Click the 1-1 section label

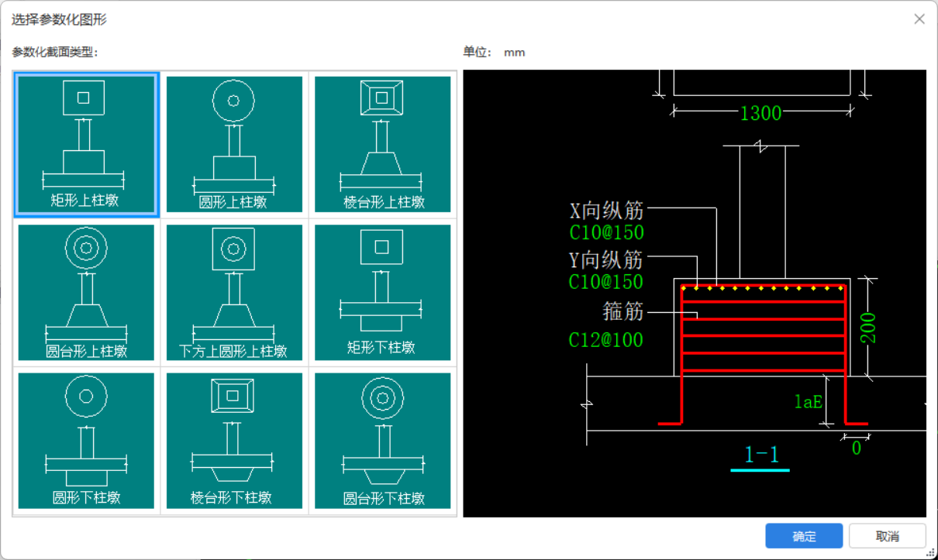point(760,454)
